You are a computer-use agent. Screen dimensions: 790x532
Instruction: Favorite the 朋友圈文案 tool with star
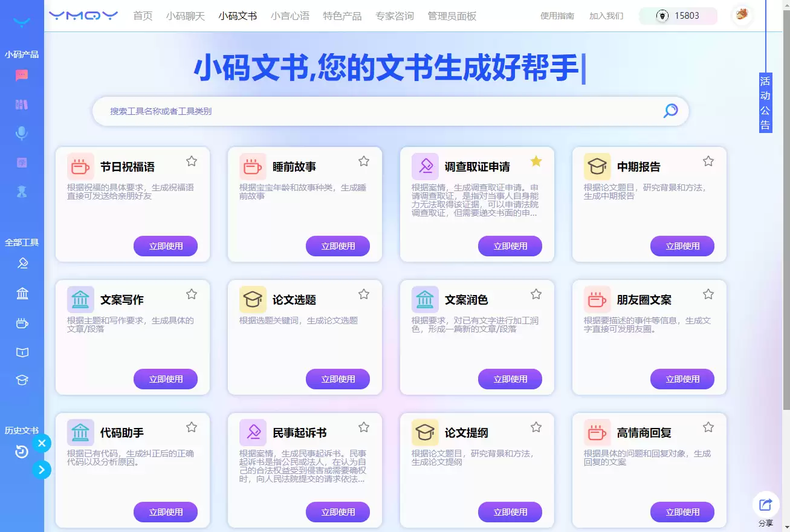pyautogui.click(x=708, y=294)
